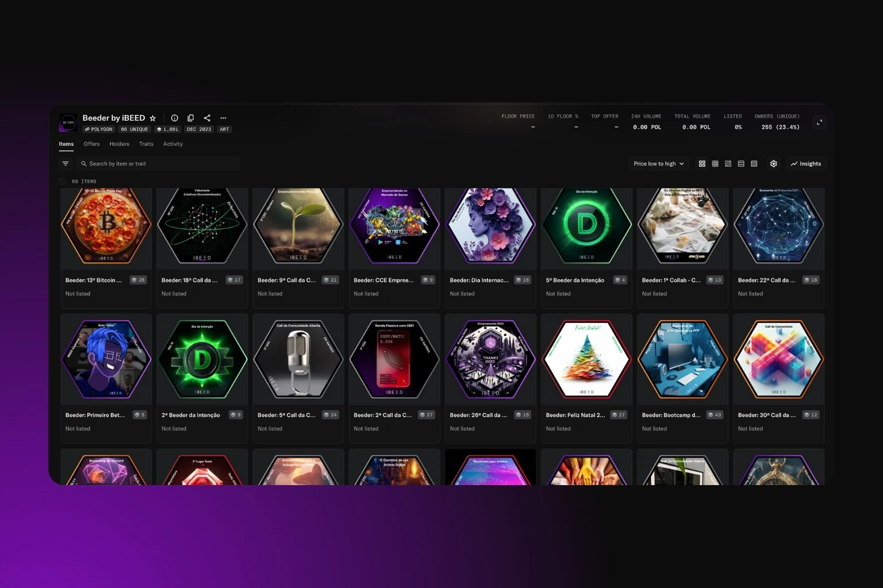883x588 pixels.
Task: Focus the Search by item or trait field
Action: pyautogui.click(x=158, y=164)
